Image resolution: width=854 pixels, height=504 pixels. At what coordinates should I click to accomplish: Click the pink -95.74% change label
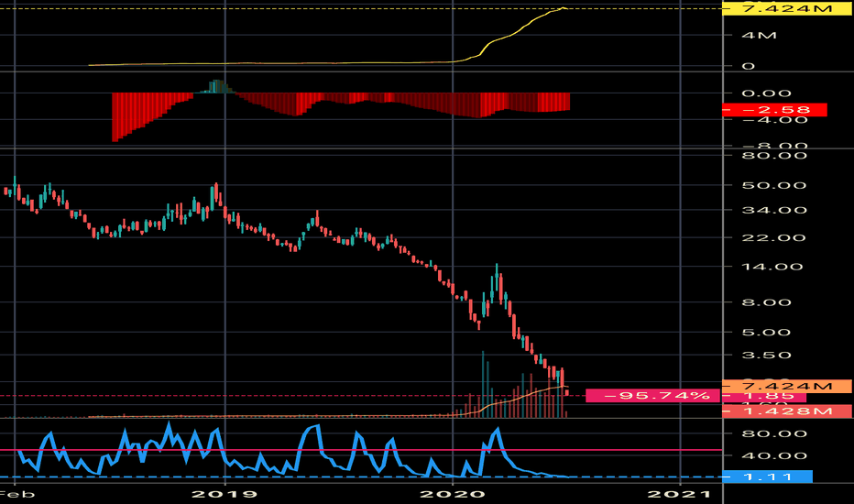653,396
